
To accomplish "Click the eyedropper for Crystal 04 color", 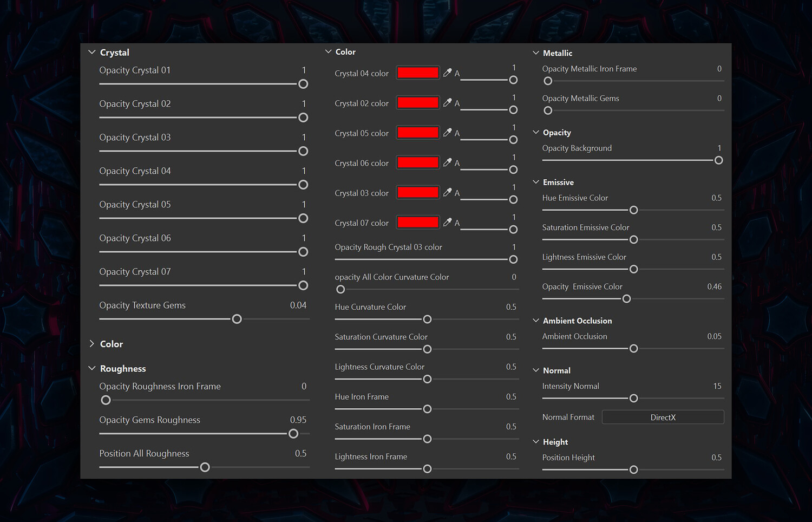I will 447,73.
